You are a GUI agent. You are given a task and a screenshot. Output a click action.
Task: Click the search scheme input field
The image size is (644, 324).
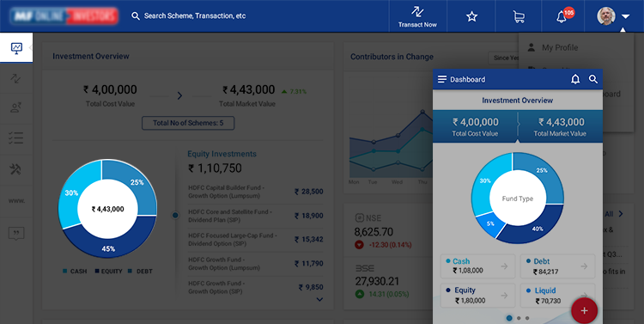[x=195, y=16]
